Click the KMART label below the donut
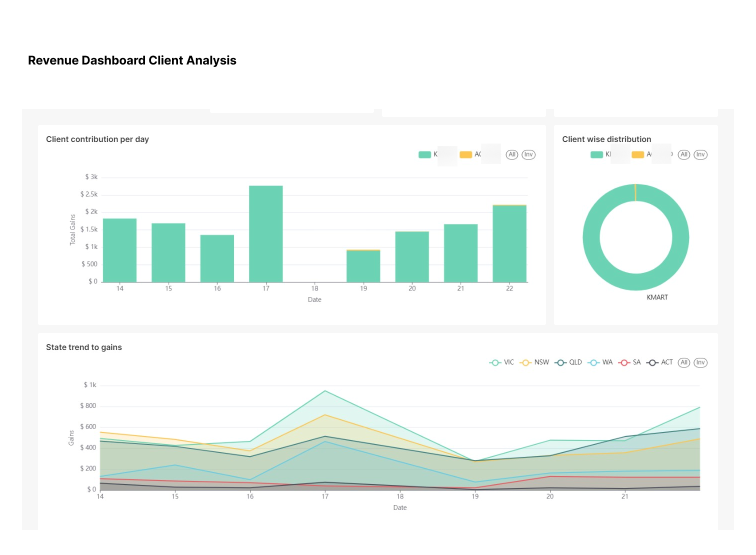The width and height of the screenshot is (756, 555). (x=657, y=297)
